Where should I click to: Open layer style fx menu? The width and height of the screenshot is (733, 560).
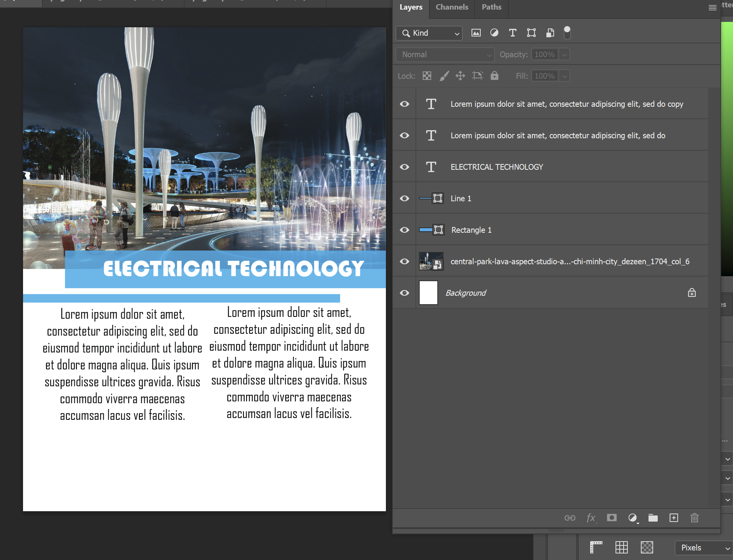point(591,518)
